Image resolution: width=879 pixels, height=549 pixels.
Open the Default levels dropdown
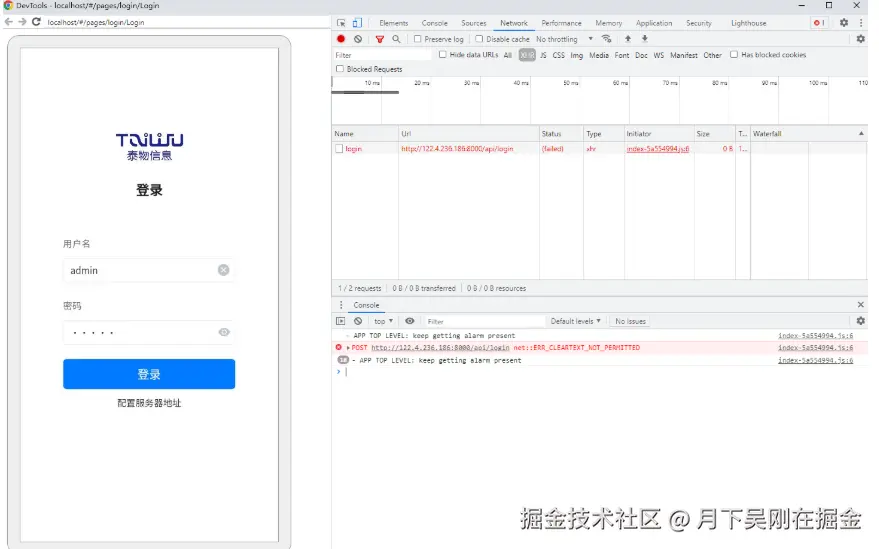[576, 321]
